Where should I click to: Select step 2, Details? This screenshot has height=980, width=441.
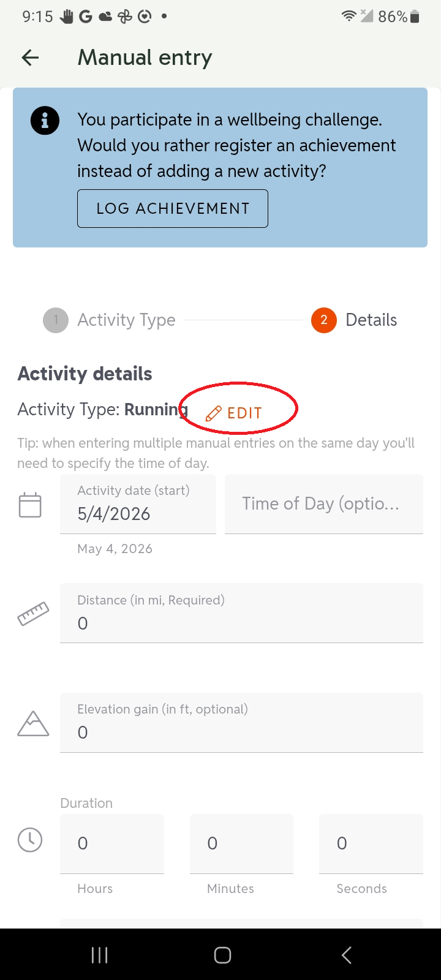point(354,320)
